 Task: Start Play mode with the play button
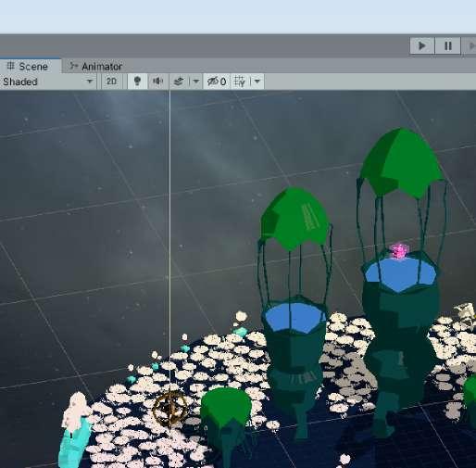(422, 46)
